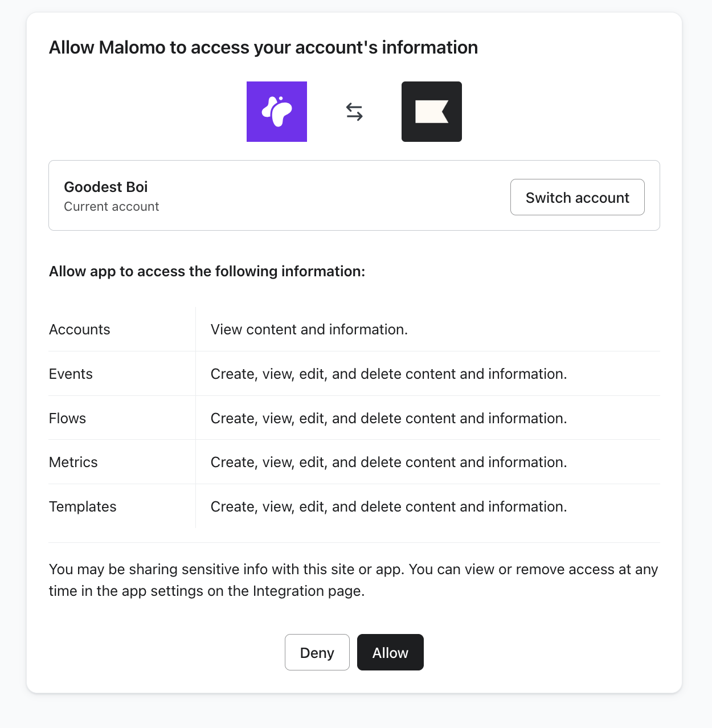This screenshot has height=728, width=712.
Task: Click the connection arrows between the two logos
Action: click(354, 112)
